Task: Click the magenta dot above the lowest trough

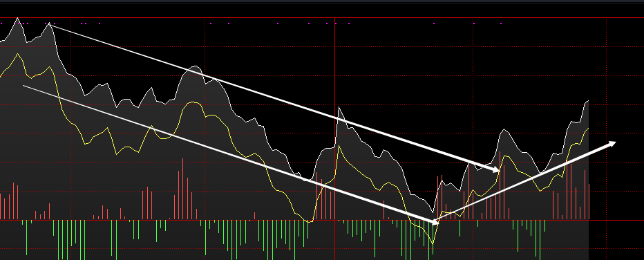Action: pos(434,24)
